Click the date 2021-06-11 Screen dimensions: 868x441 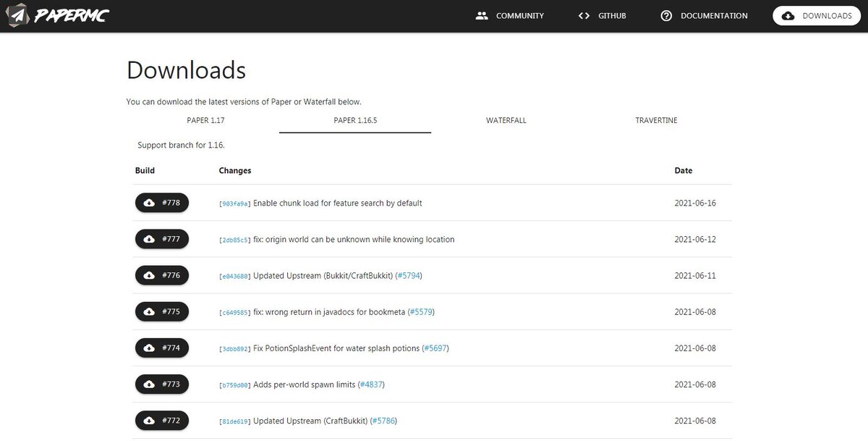pos(695,275)
